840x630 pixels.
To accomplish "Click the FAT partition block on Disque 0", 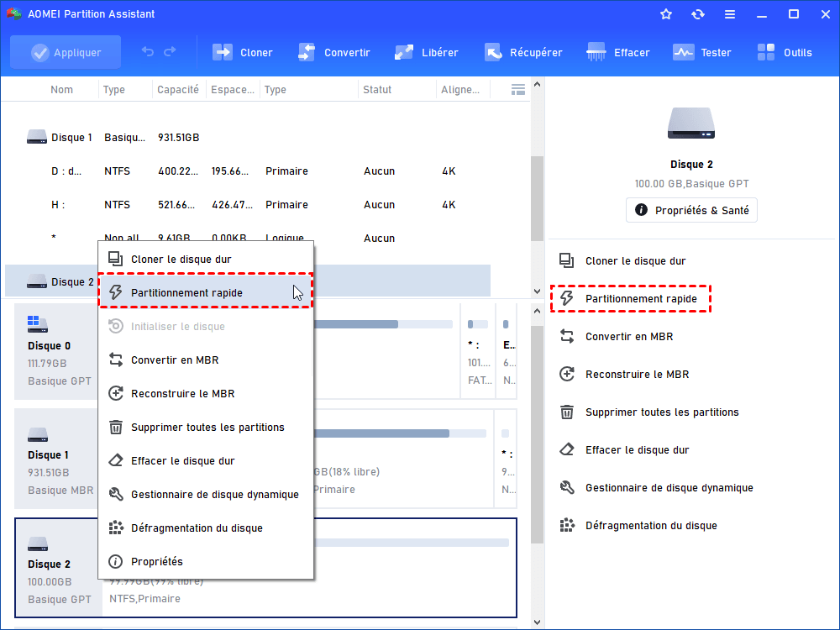I will 478,351.
